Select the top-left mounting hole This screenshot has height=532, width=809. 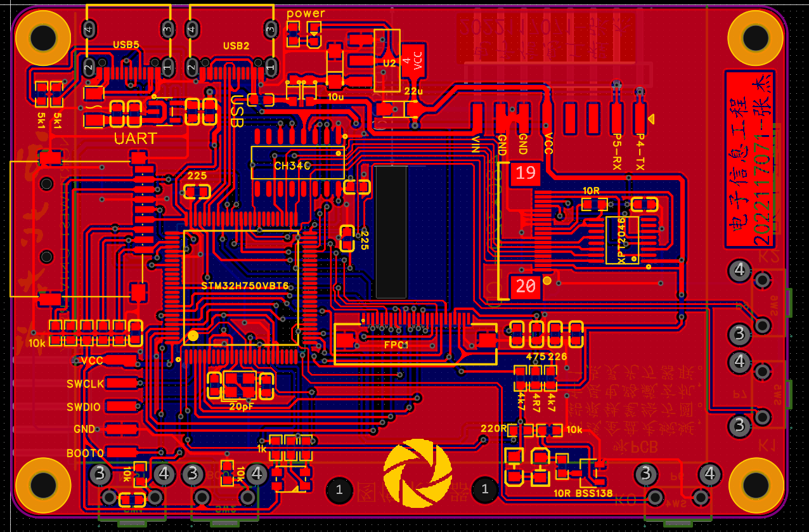point(43,37)
